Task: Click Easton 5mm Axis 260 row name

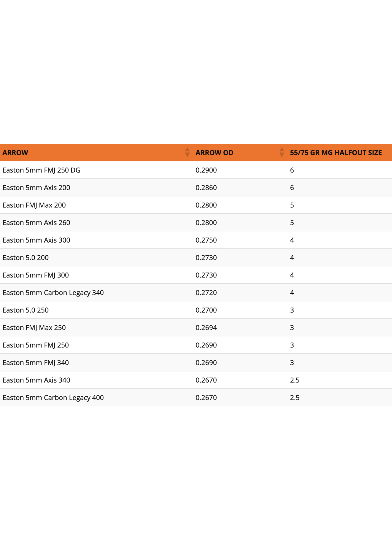Action: (36, 223)
